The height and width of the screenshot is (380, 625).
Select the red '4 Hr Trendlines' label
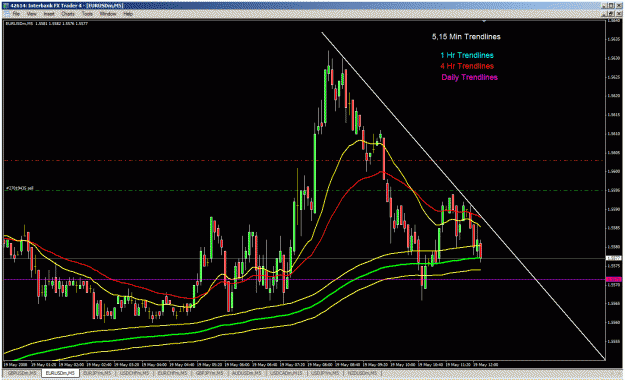point(467,66)
